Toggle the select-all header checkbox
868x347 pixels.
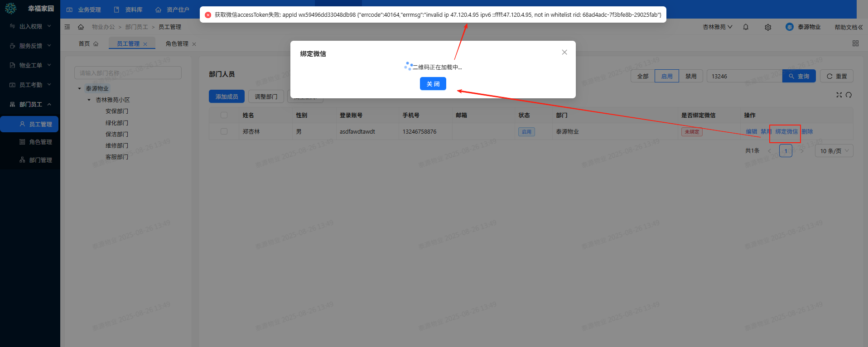(x=224, y=115)
